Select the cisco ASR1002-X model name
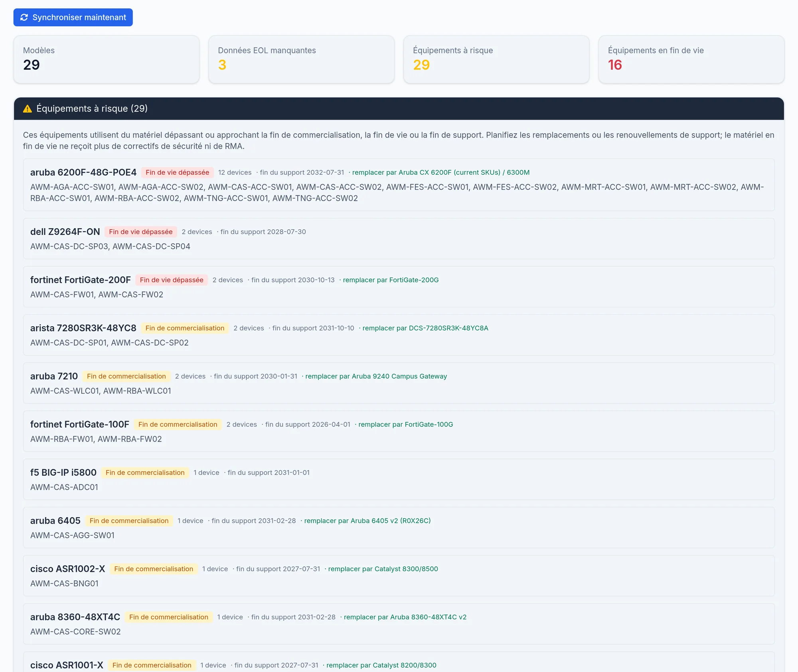This screenshot has height=672, width=798. pos(68,570)
